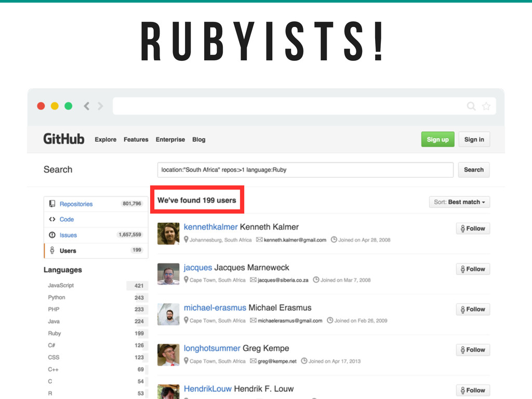Viewport: 532px width, 399px height.
Task: Switch to the Code results tab
Action: [x=96, y=220]
